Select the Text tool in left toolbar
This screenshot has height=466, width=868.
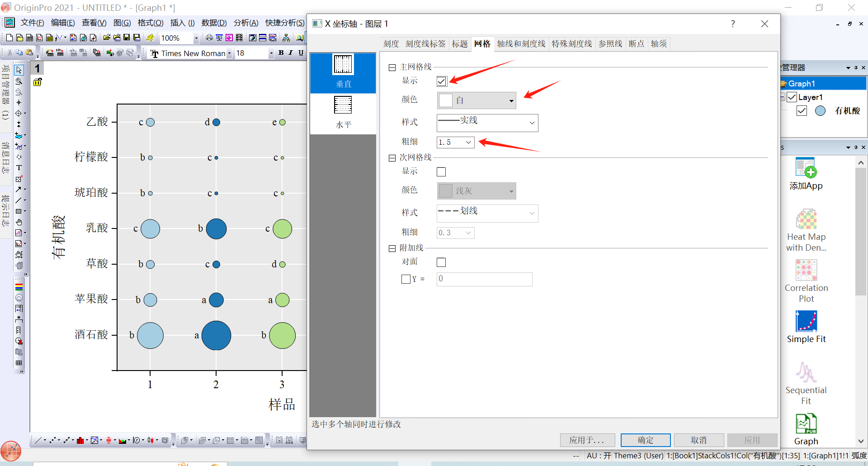coord(19,168)
